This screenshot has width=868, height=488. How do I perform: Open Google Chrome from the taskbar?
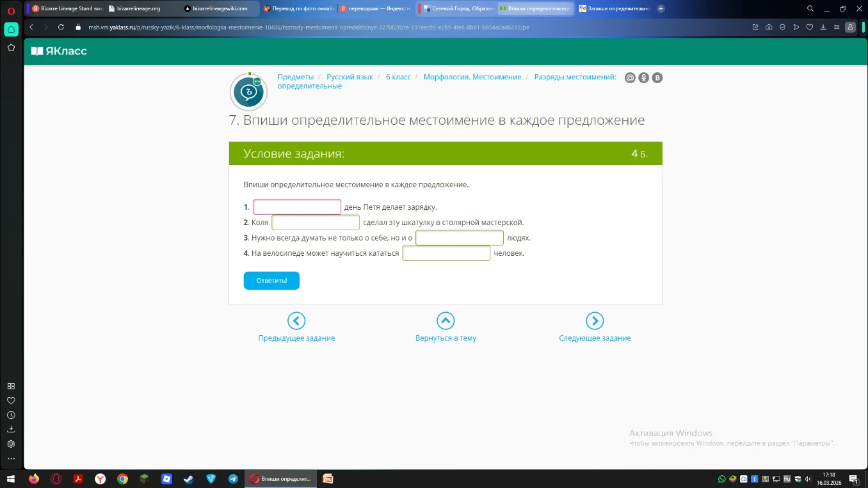(x=122, y=478)
